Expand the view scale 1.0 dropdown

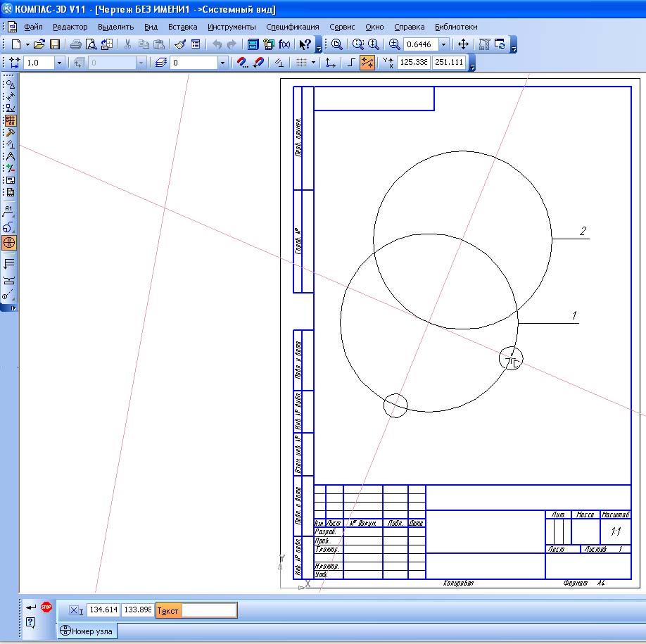59,63
